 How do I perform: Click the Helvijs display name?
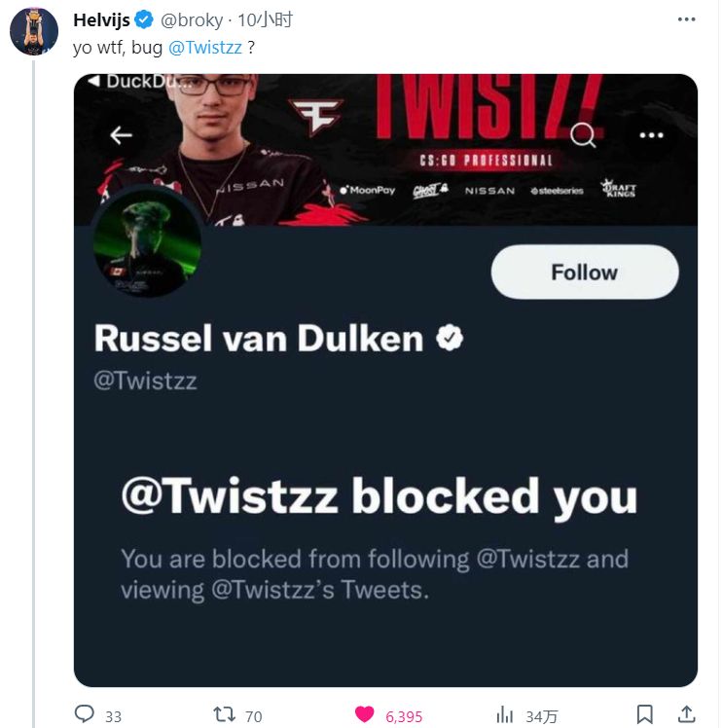pos(101,19)
